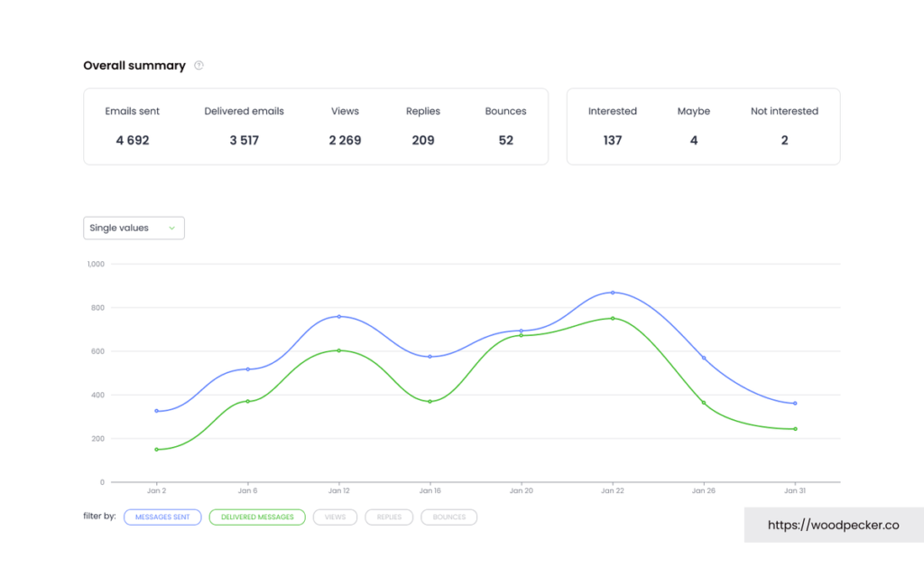Click the 1,000 y-axis label

tap(96, 265)
